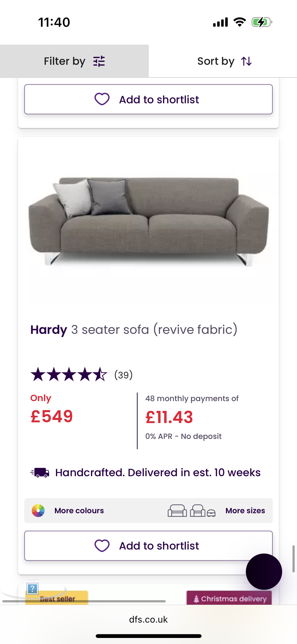Open the Filter by tab

point(74,61)
